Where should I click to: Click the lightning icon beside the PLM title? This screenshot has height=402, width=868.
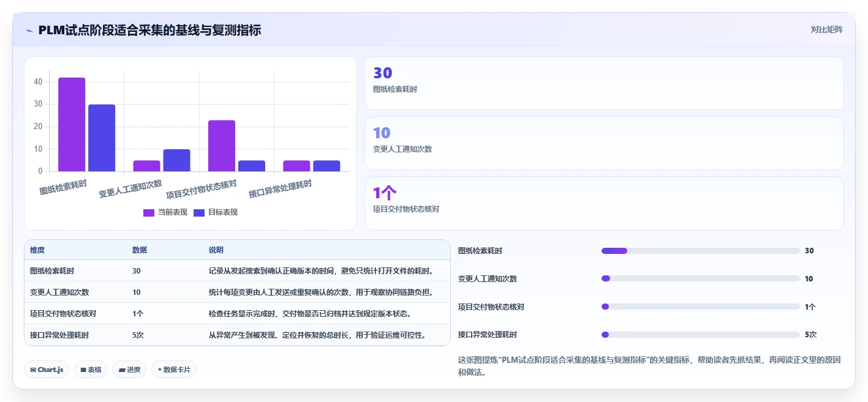pos(29,30)
